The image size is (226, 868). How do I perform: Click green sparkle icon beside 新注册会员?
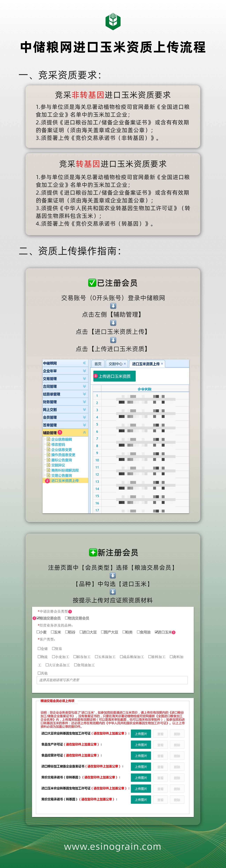pyautogui.click(x=93, y=552)
